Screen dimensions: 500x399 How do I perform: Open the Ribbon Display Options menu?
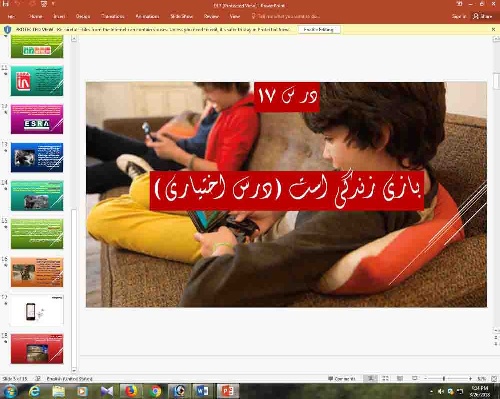459,4
